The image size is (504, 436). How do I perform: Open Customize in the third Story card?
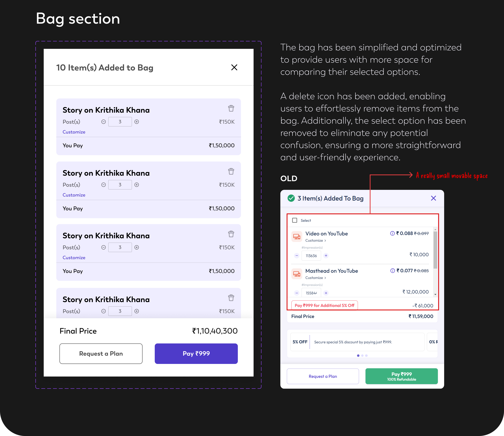(x=74, y=257)
